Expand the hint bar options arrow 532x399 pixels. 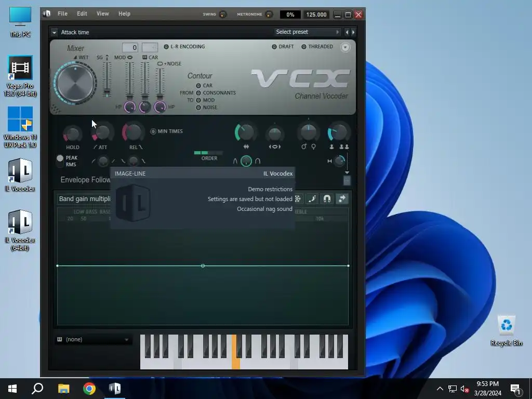[x=54, y=33]
